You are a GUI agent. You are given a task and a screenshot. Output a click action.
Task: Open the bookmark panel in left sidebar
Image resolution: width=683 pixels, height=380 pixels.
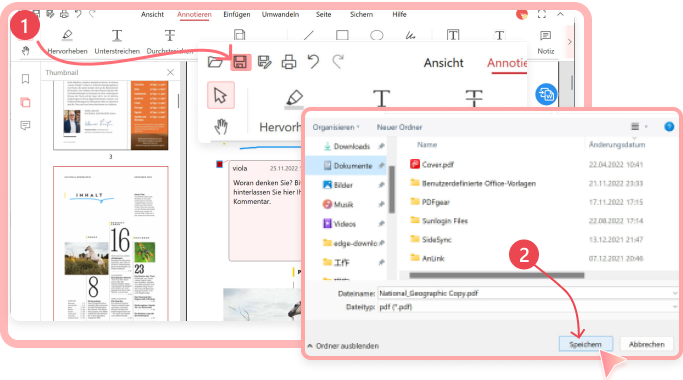(25, 79)
